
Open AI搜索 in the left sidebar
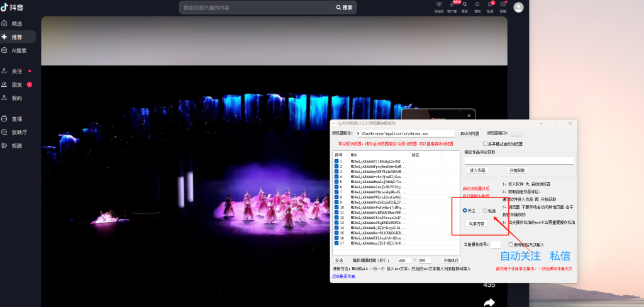18,50
